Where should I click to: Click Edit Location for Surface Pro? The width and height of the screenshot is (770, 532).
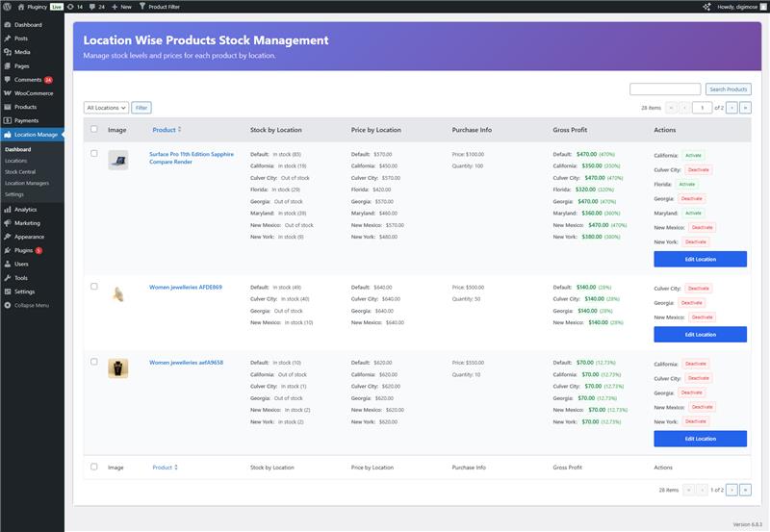point(700,259)
